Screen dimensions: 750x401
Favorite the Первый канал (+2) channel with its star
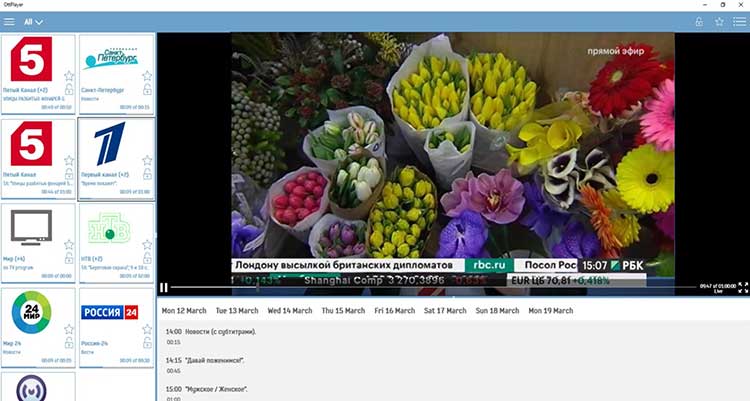[147, 160]
